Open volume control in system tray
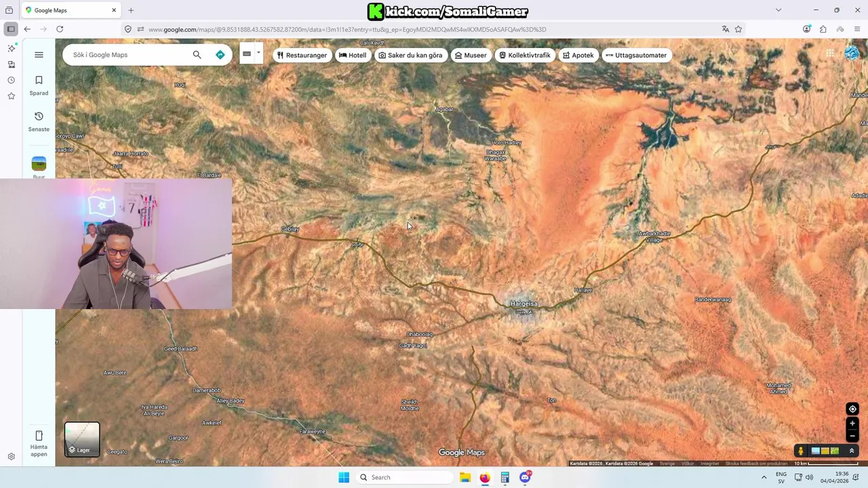The width and height of the screenshot is (868, 488). 809,477
